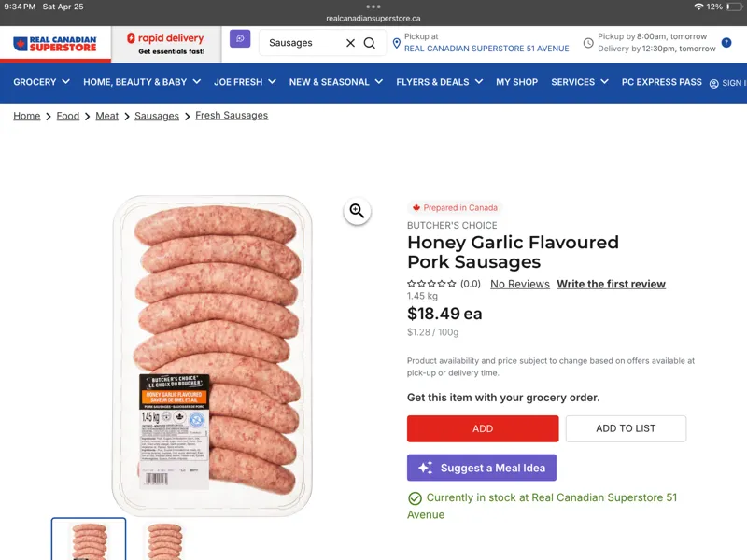Open the Flyers & Deals dropdown

(439, 82)
